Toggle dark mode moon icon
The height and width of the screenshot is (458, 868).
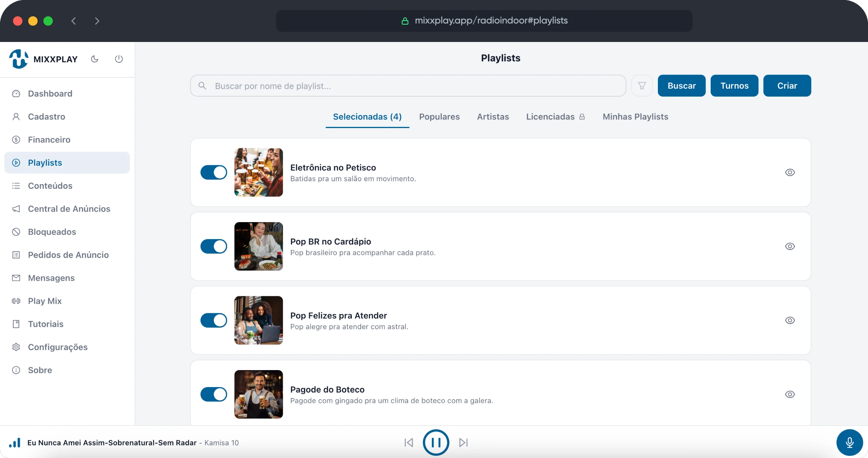(95, 59)
